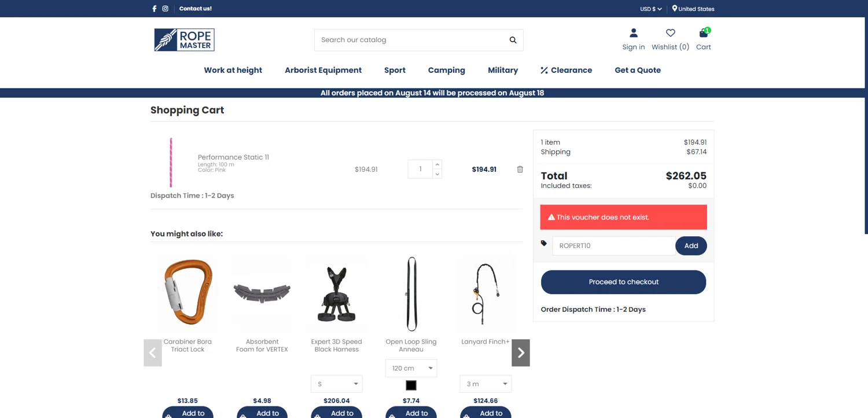The height and width of the screenshot is (418, 868).
Task: Open the USD $ currency dropdown
Action: (x=651, y=9)
